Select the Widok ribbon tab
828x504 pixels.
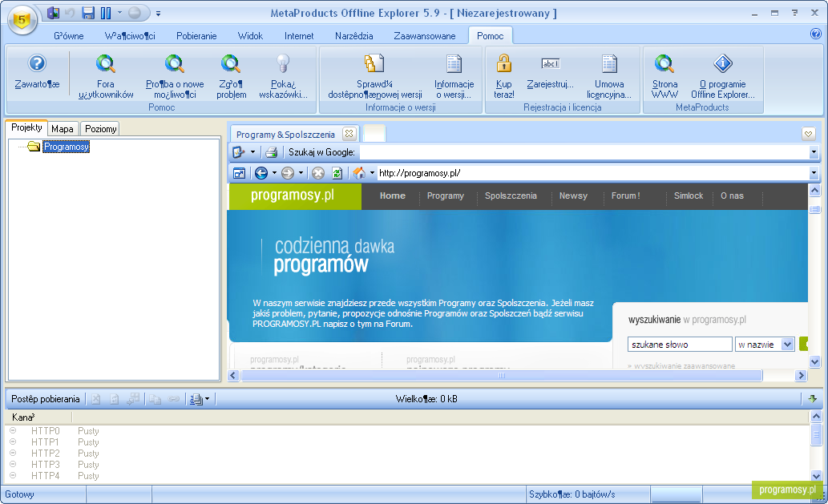click(x=250, y=36)
